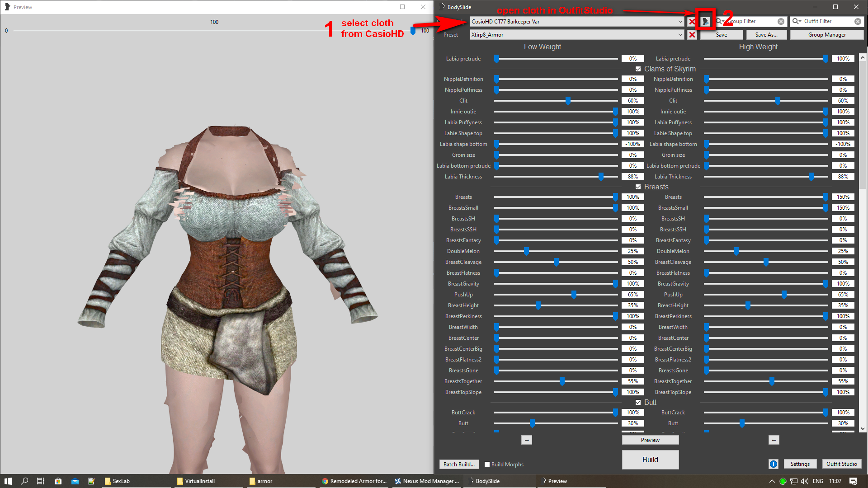Switch to Chrome Remodeled Armor tab in taskbar

(x=354, y=481)
